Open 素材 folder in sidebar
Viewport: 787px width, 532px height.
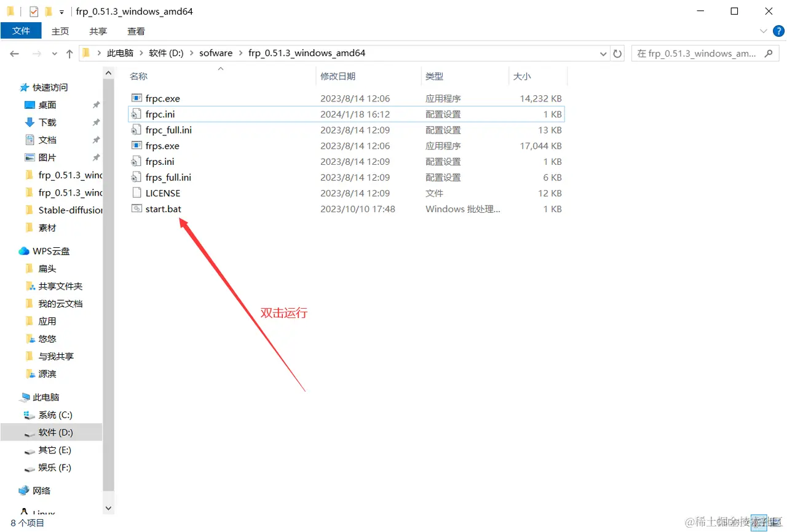tap(41, 228)
